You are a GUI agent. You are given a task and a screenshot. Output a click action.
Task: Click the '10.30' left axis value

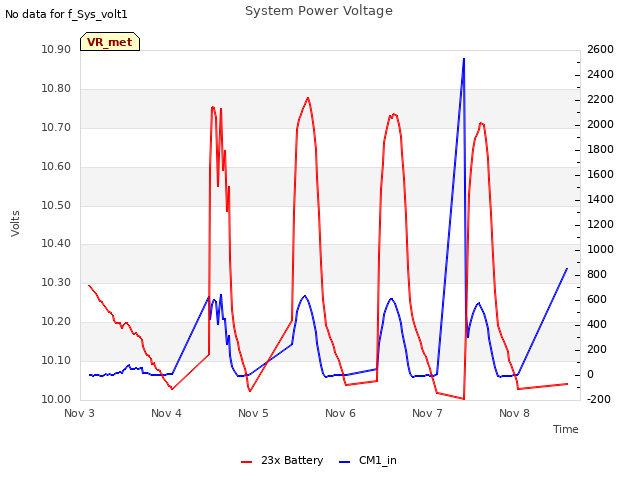[x=56, y=282]
